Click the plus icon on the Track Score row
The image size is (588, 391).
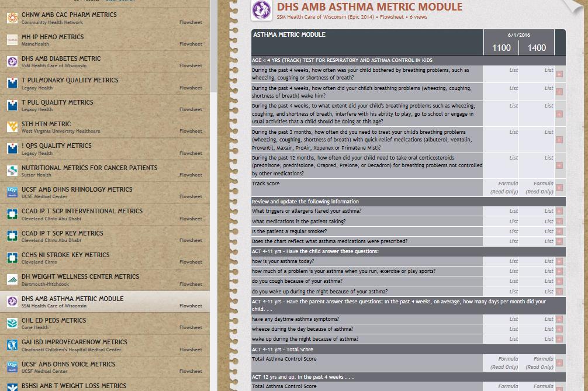coord(559,188)
